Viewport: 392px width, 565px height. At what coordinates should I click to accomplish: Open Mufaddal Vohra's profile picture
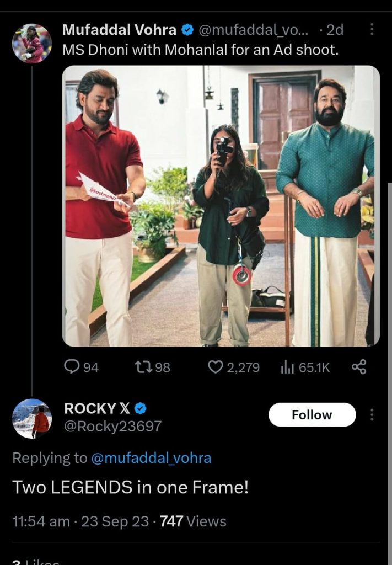coord(32,43)
